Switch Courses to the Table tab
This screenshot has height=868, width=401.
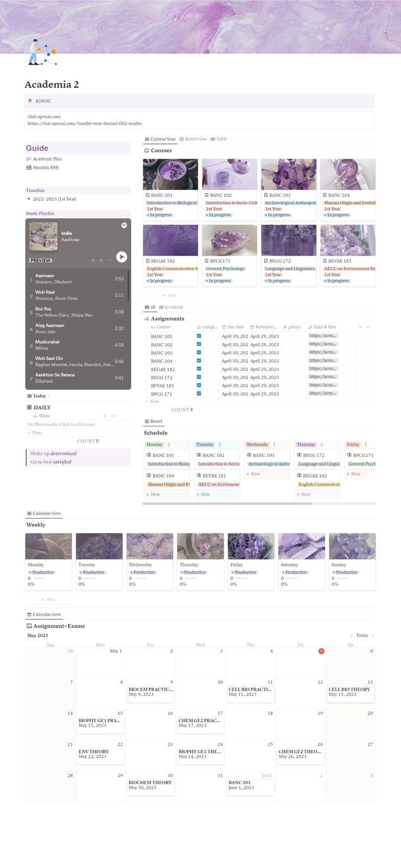(x=219, y=139)
